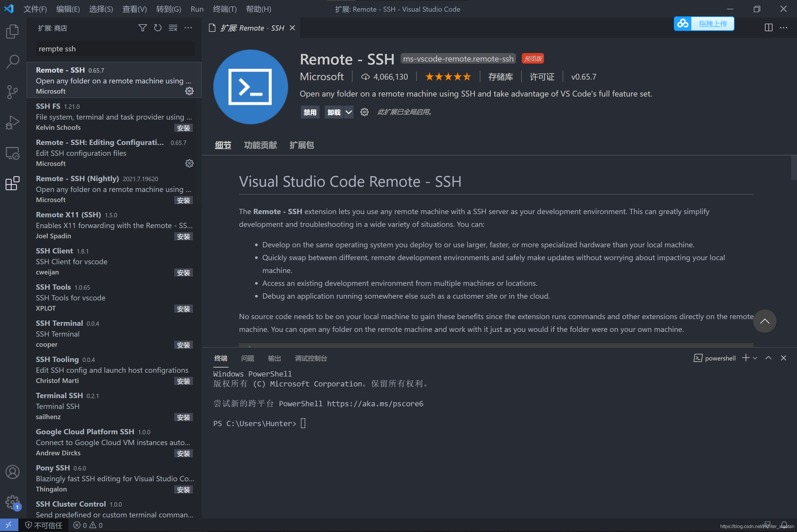The height and width of the screenshot is (532, 797).
Task: Open the Run and Debug view
Action: (13, 123)
